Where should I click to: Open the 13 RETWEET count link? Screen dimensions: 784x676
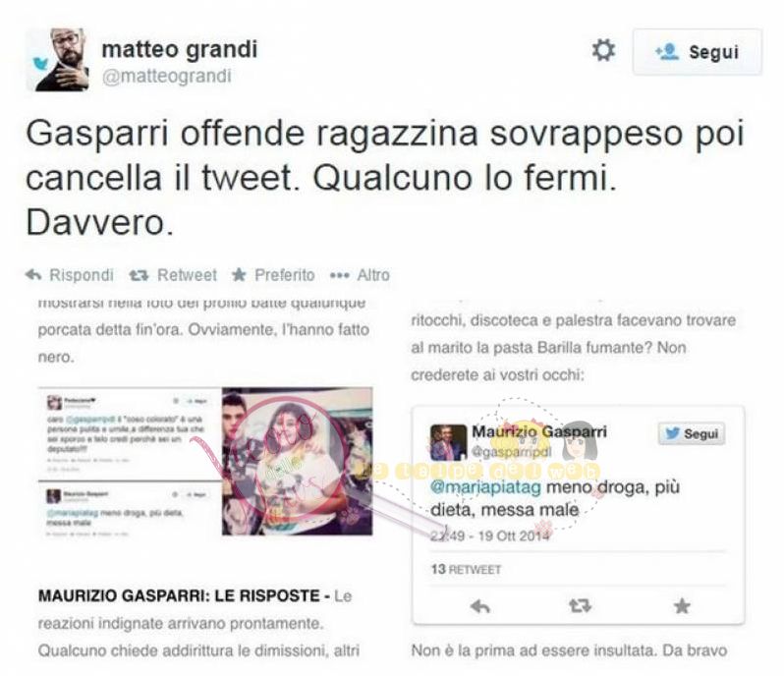click(x=466, y=570)
